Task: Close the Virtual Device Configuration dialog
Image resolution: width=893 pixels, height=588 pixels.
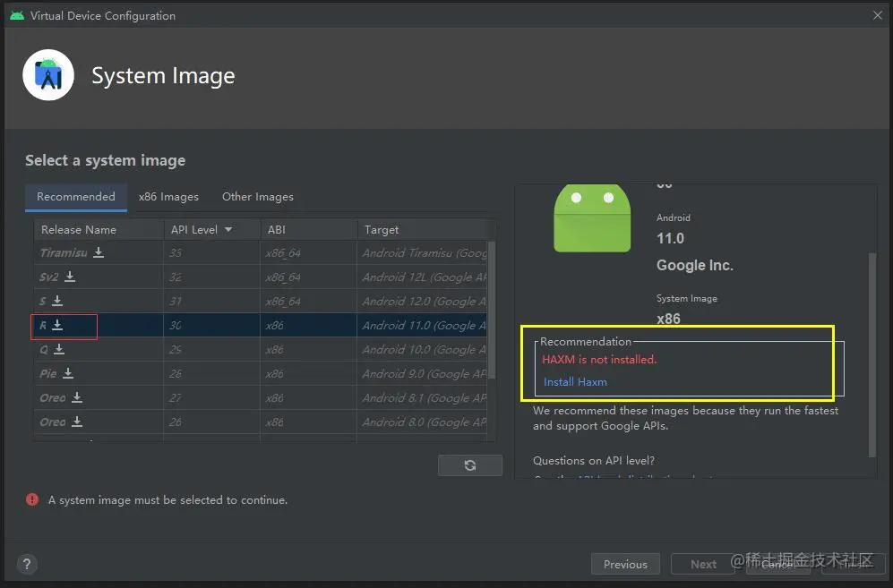Action: pos(878,15)
